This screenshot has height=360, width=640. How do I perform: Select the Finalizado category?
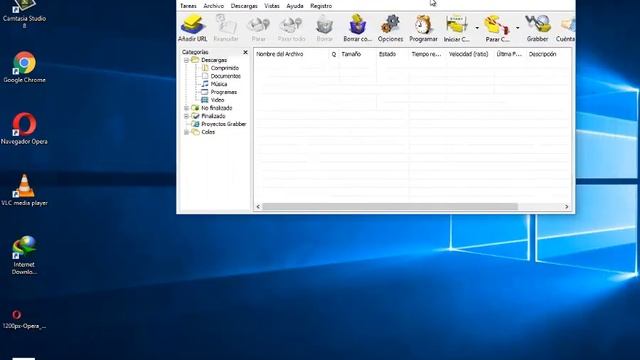click(213, 116)
